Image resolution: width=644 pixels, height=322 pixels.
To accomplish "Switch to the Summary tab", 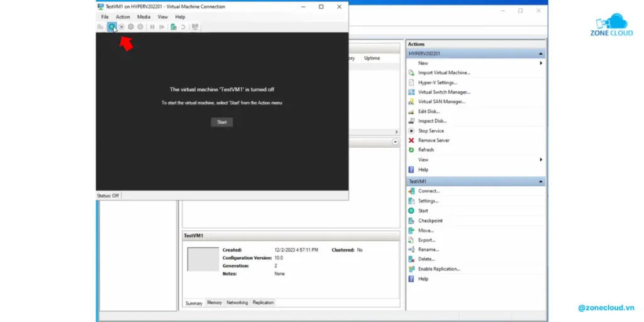I will (x=194, y=303).
